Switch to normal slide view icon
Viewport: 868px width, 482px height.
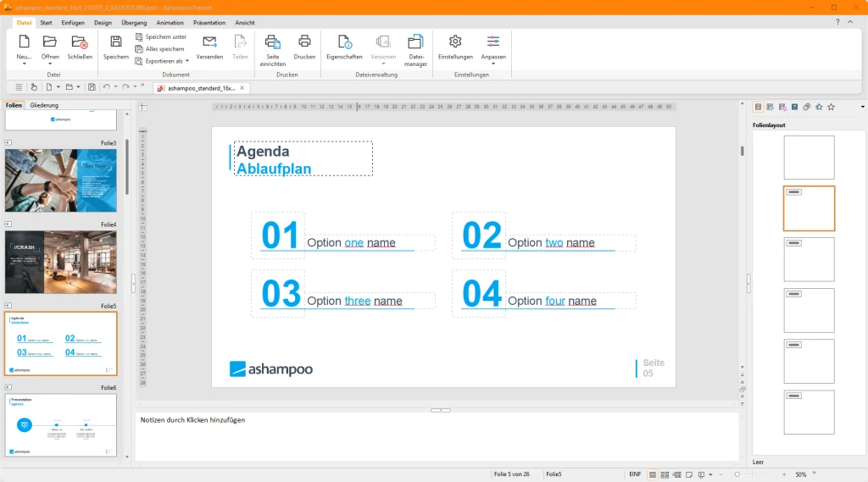coord(653,475)
